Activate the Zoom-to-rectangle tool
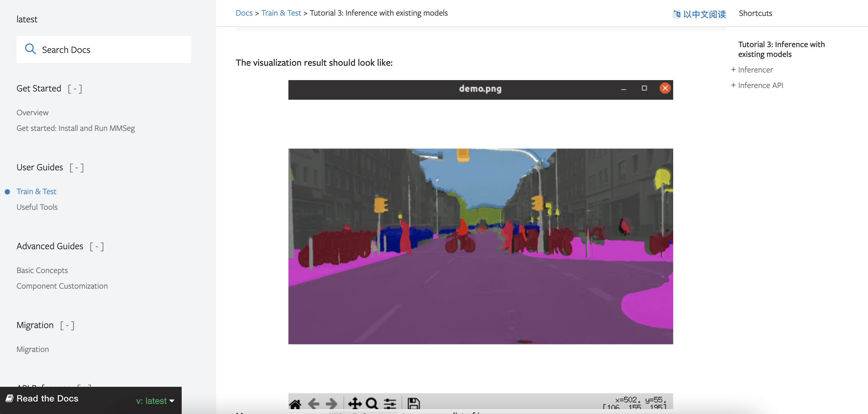Image resolution: width=868 pixels, height=414 pixels. [372, 403]
